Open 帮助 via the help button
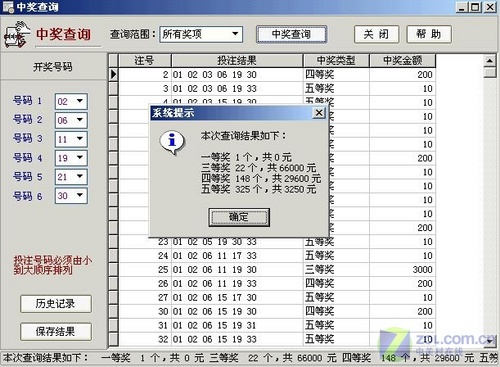The height and width of the screenshot is (367, 500). 429,34
